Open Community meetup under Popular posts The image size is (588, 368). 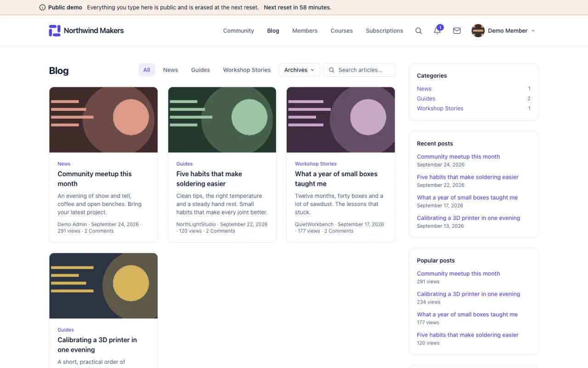point(458,274)
